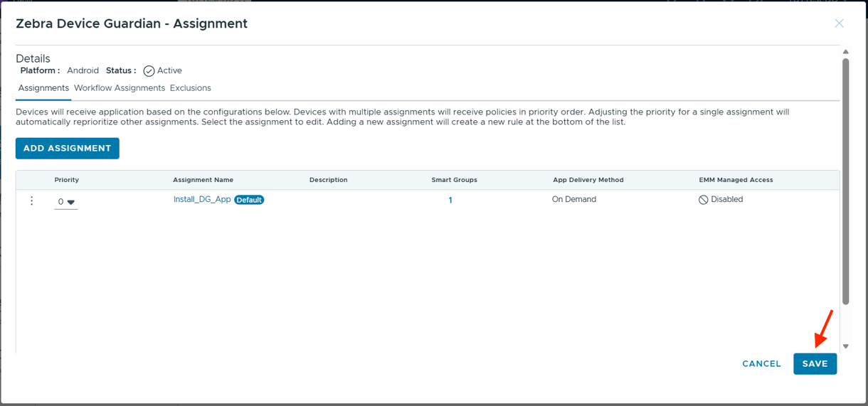Open the three-dot menu for Install_DG_App row
The image size is (868, 406).
[x=31, y=201]
